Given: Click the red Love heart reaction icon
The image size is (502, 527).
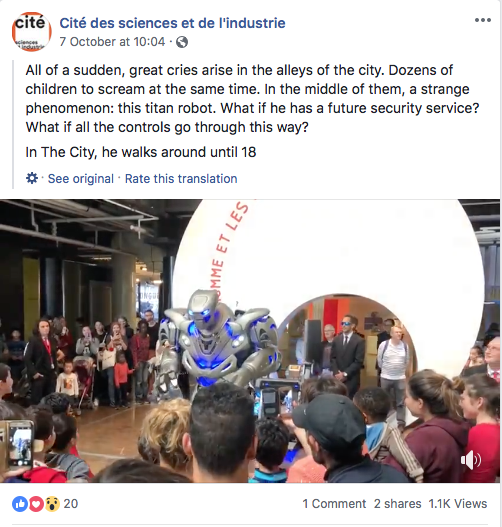Looking at the screenshot, I should [36, 504].
